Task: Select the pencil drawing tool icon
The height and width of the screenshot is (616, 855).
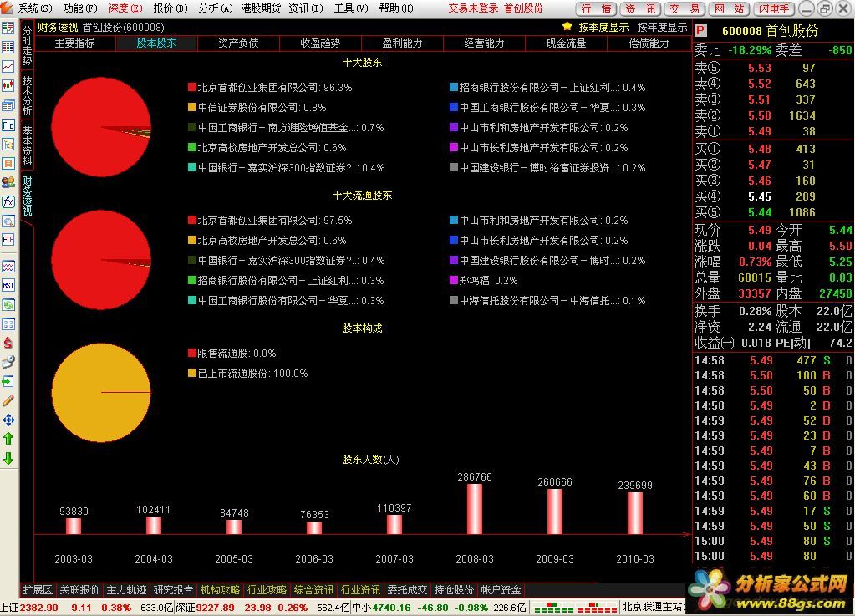Action: (x=8, y=400)
